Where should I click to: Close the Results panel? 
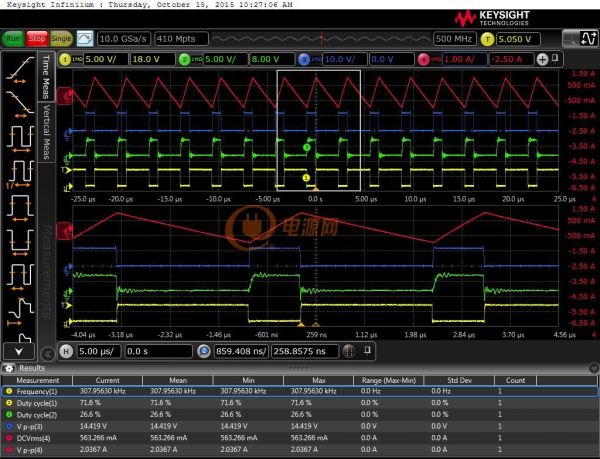[593, 368]
